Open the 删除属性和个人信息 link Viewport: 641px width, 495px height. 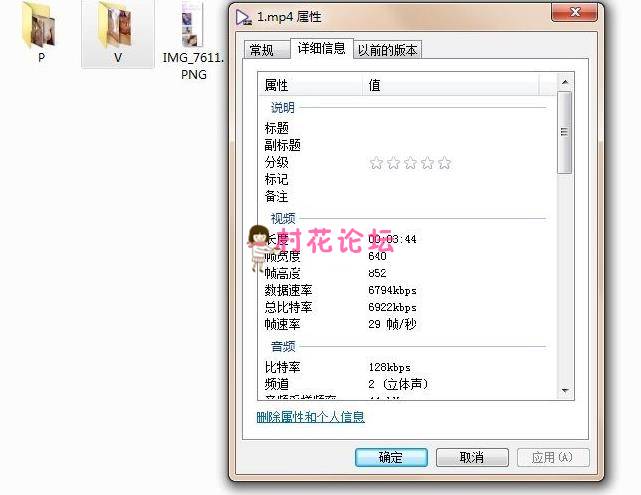tap(310, 417)
